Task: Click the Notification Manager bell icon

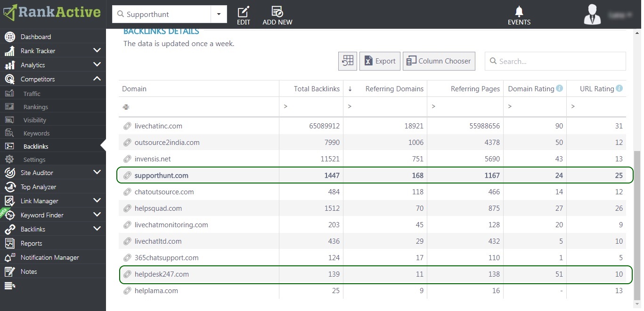Action: [x=9, y=257]
